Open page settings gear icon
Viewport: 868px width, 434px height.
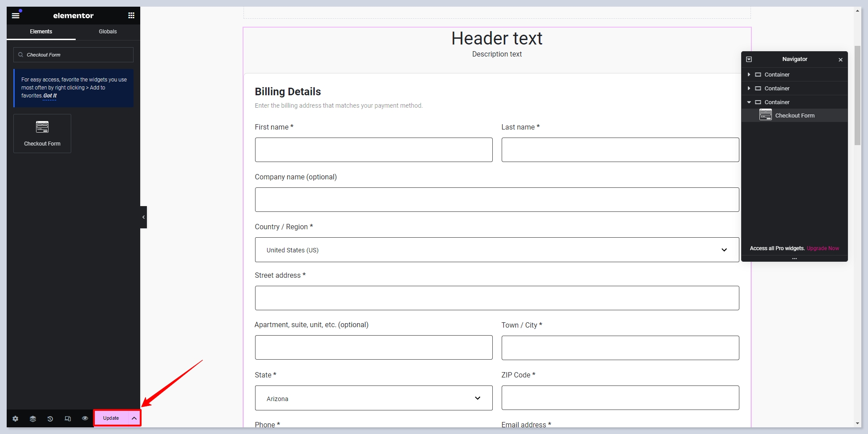point(16,418)
